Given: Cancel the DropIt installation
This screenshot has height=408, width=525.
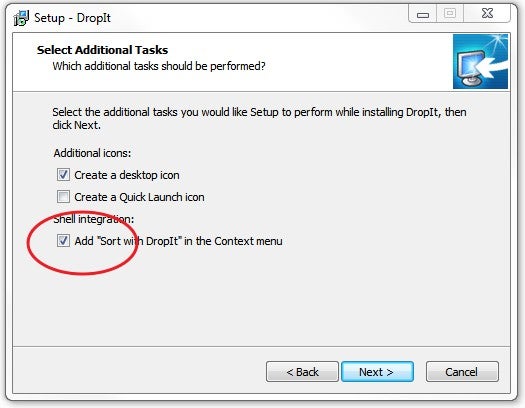Looking at the screenshot, I should 462,372.
